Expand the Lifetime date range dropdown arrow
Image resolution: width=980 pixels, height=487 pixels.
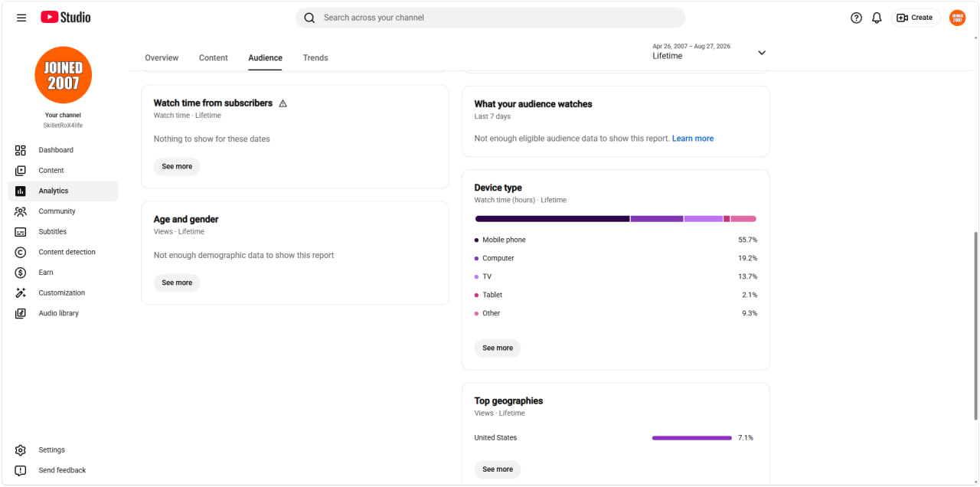coord(762,53)
